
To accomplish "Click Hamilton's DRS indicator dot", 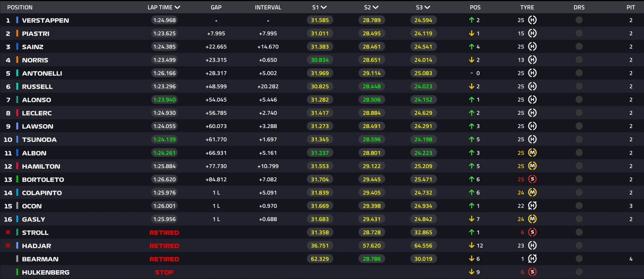I will point(579,166).
